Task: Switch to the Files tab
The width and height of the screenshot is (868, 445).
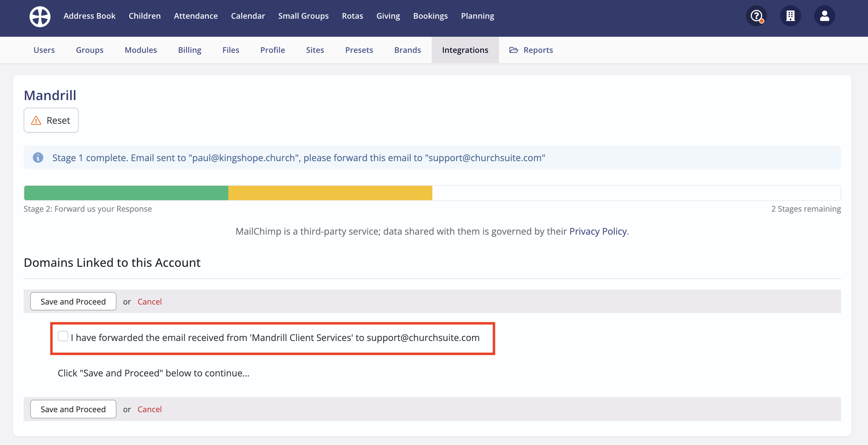Action: (231, 50)
